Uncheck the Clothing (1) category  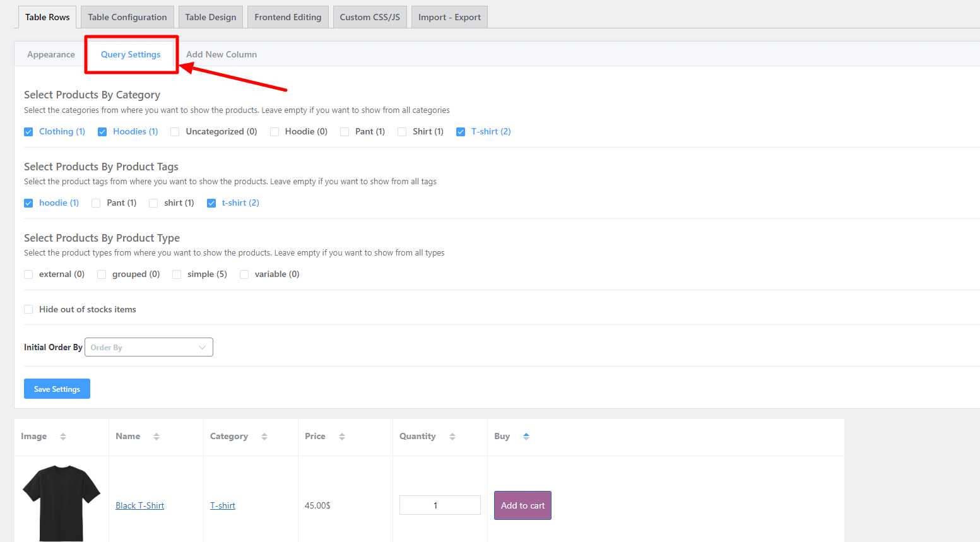tap(28, 132)
